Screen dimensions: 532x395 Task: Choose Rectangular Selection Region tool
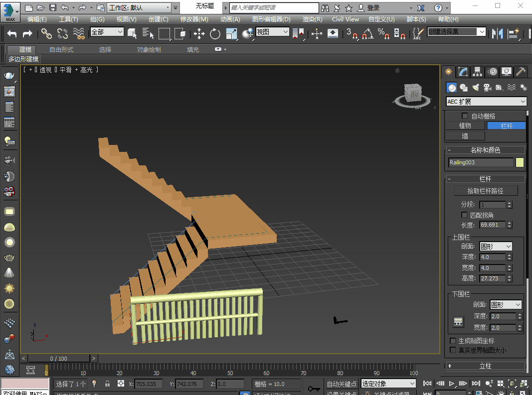(164, 33)
